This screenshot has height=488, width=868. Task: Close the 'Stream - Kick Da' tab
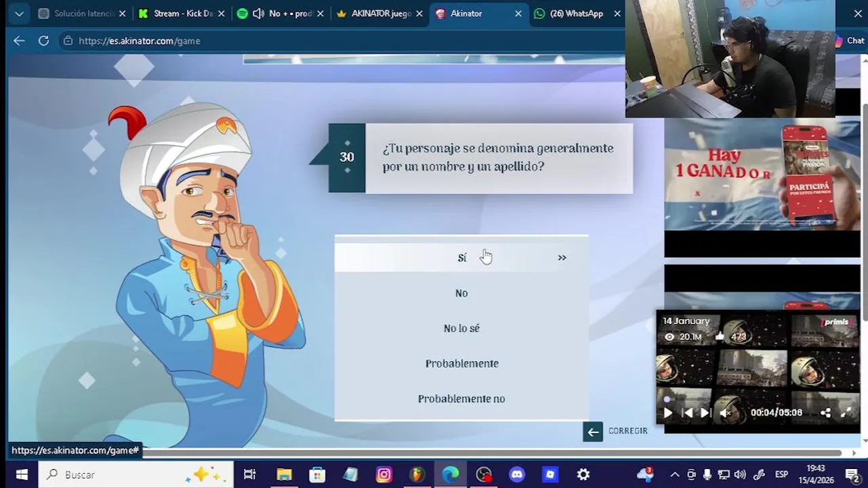[x=221, y=14]
